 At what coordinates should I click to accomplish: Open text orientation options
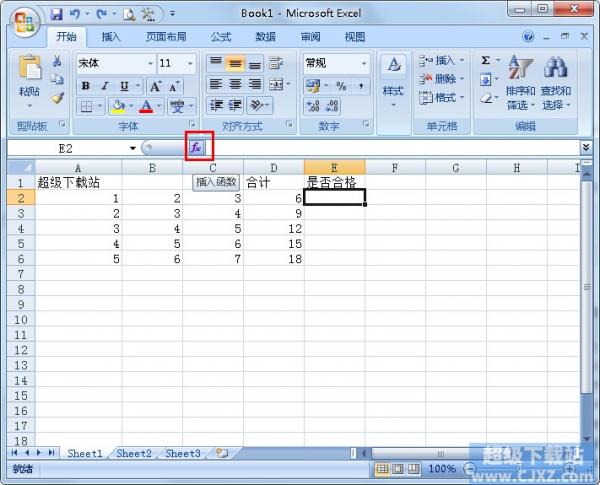coord(259,105)
